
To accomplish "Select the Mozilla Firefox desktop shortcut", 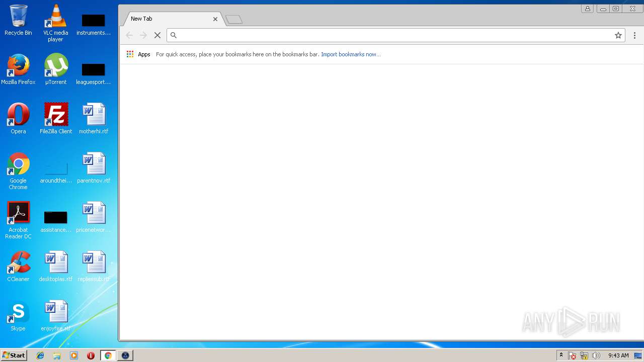I will [x=18, y=69].
